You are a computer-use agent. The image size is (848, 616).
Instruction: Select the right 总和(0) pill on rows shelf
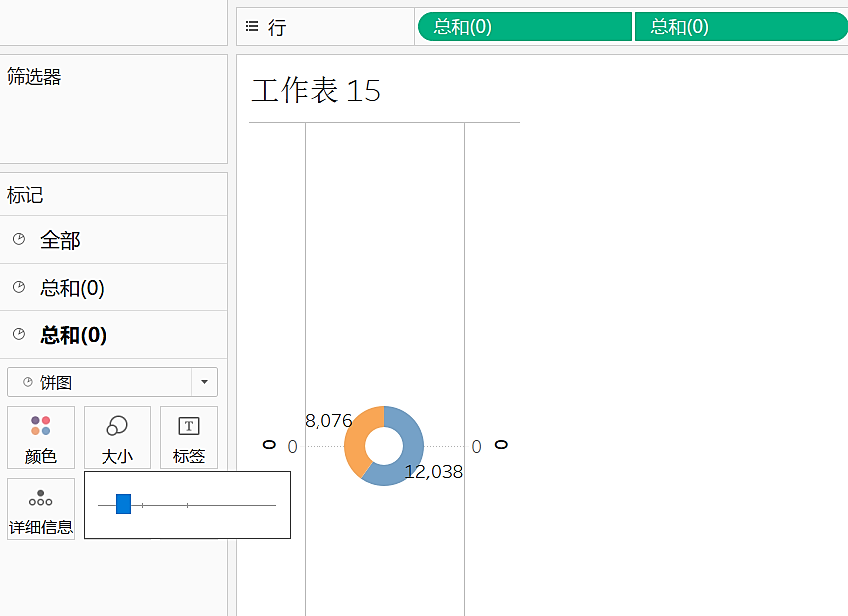(x=742, y=27)
